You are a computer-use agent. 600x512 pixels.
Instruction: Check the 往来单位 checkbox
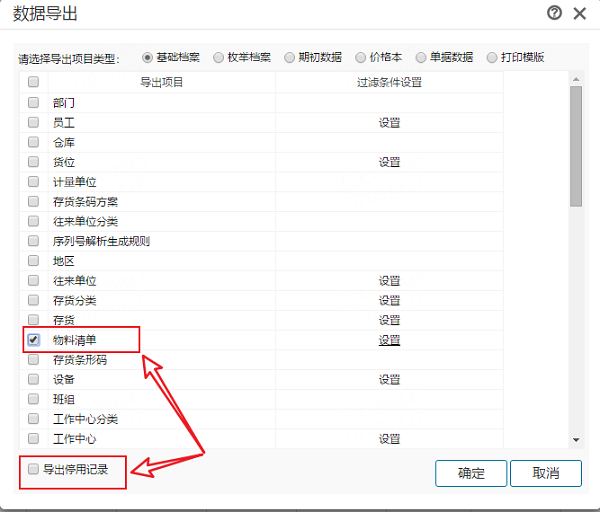click(x=33, y=280)
